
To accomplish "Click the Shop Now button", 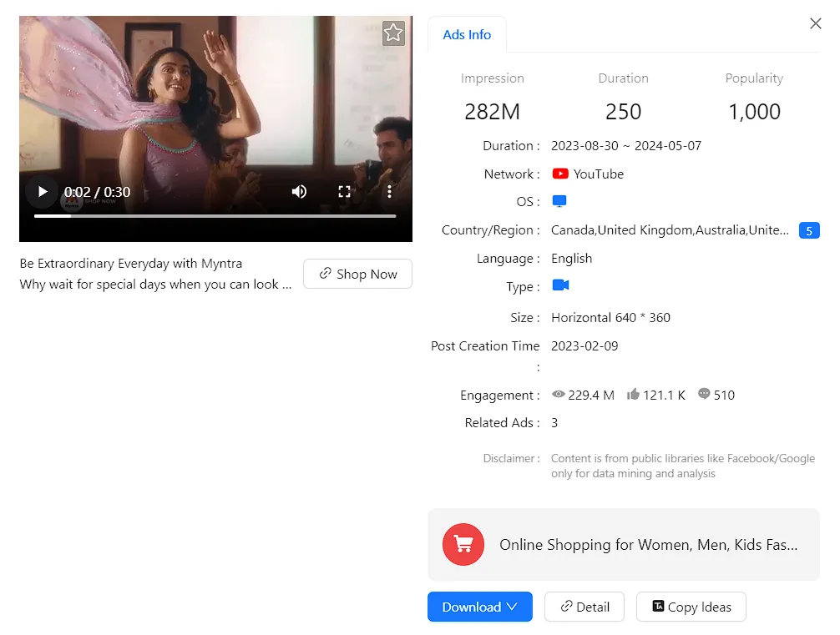I will pyautogui.click(x=357, y=274).
